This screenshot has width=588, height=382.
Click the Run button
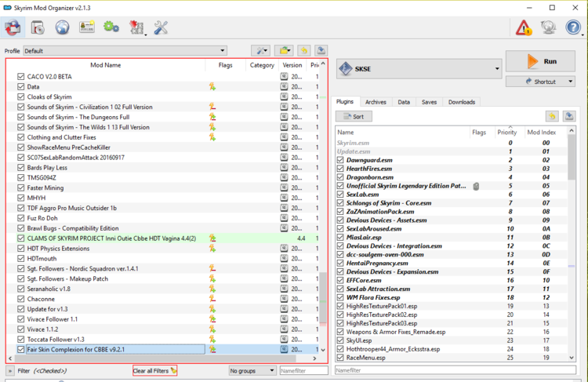pyautogui.click(x=540, y=61)
